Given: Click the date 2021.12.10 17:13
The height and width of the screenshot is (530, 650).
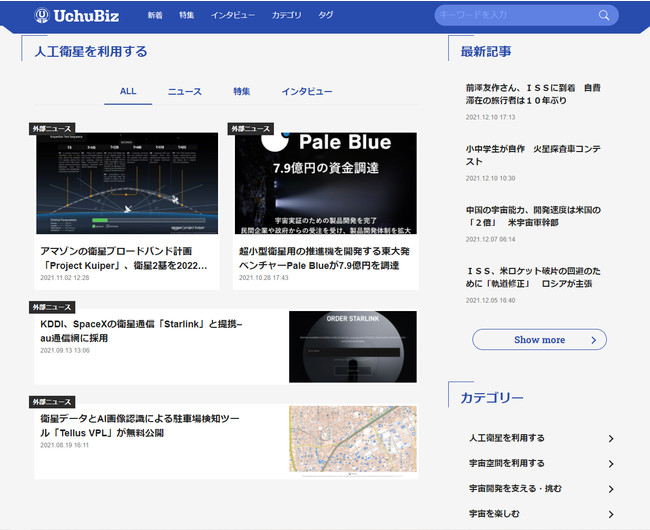Looking at the screenshot, I should (490, 117).
